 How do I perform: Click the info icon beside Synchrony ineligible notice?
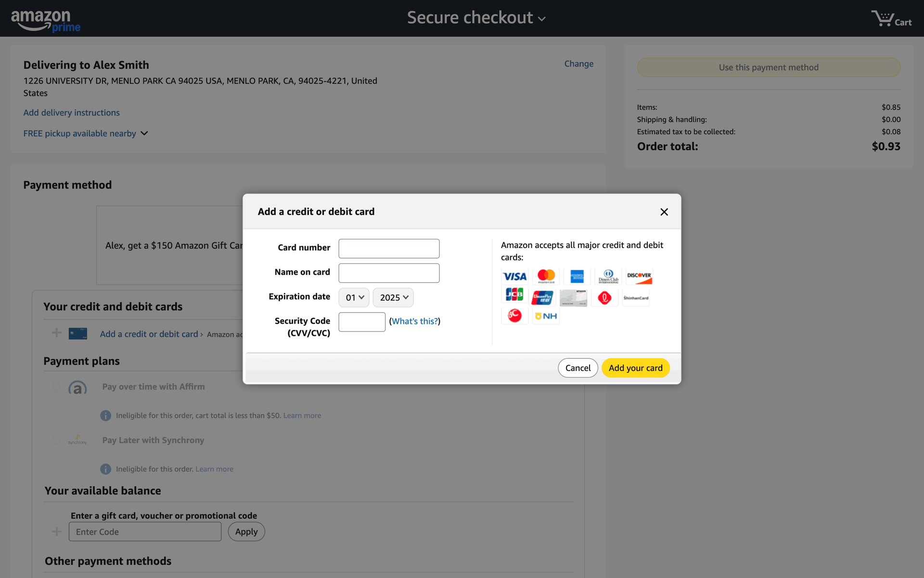[x=105, y=469]
